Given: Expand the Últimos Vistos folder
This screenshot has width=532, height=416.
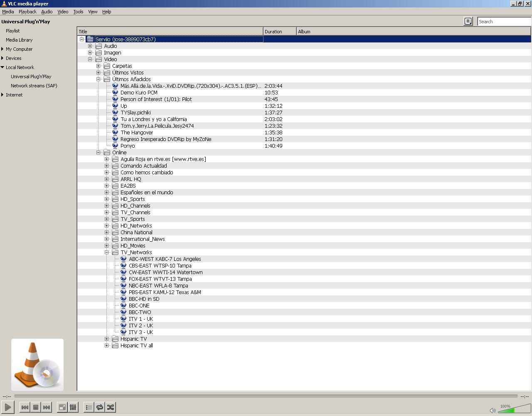Looking at the screenshot, I should 99,72.
